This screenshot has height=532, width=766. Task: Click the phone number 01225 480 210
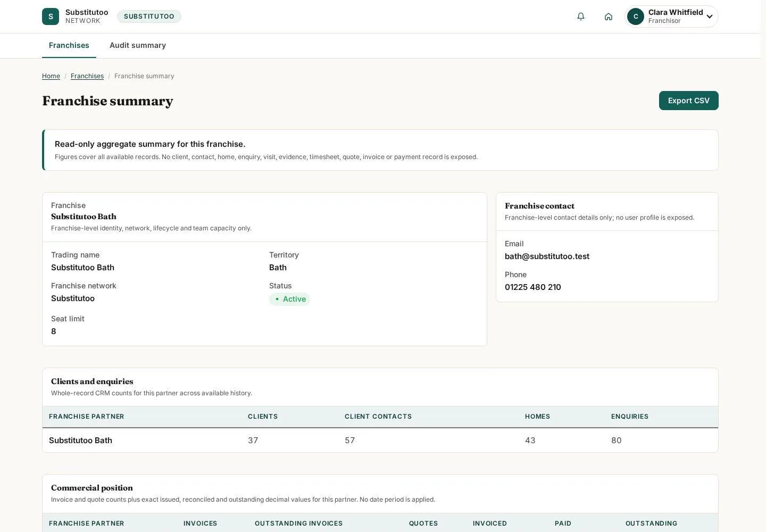[x=533, y=287]
